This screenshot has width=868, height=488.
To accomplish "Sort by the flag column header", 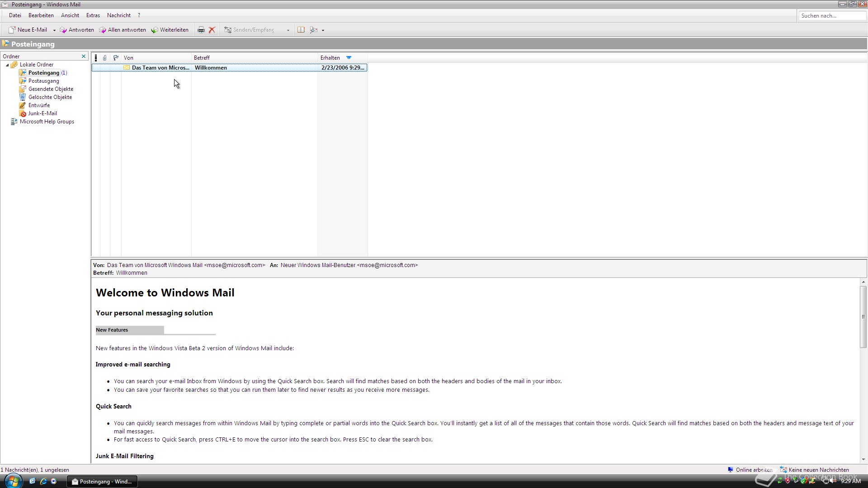I will 116,58.
